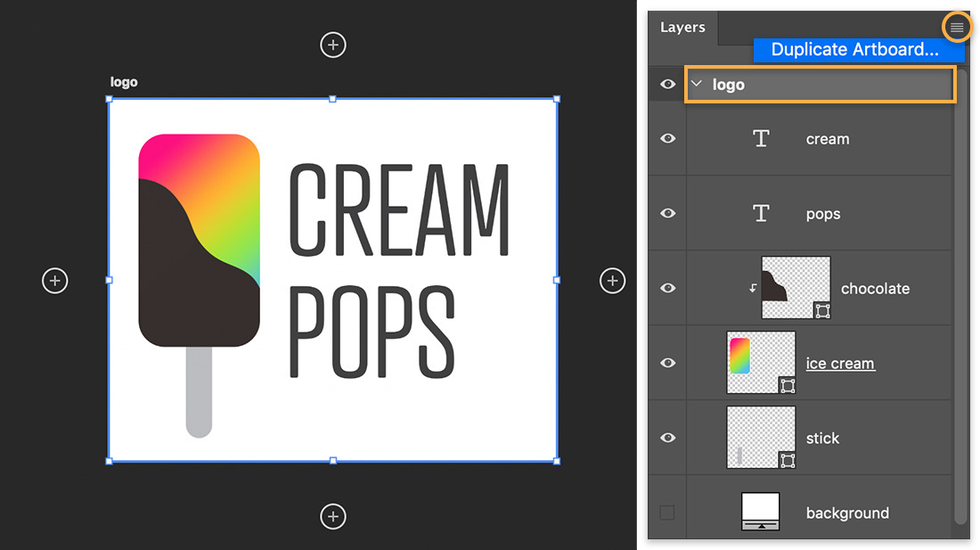Click the plus icon below the artboard

(x=332, y=516)
